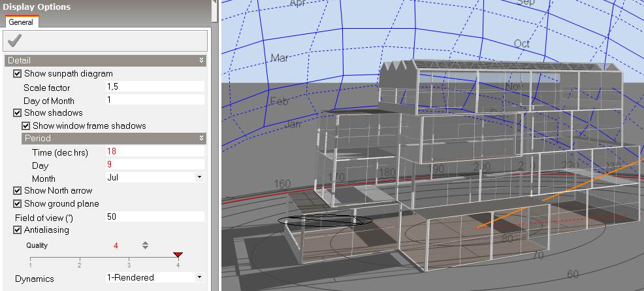The width and height of the screenshot is (644, 291).
Task: Click the apply checkmark icon
Action: pyautogui.click(x=14, y=41)
